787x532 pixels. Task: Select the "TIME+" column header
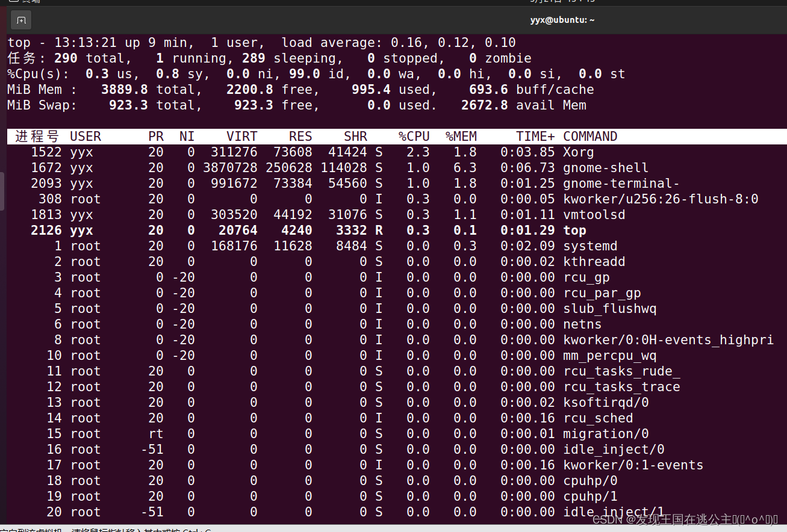tap(535, 137)
